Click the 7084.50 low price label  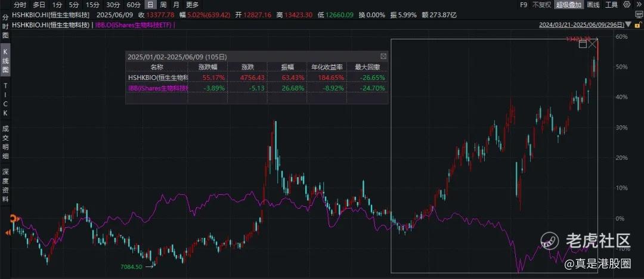pyautogui.click(x=131, y=266)
